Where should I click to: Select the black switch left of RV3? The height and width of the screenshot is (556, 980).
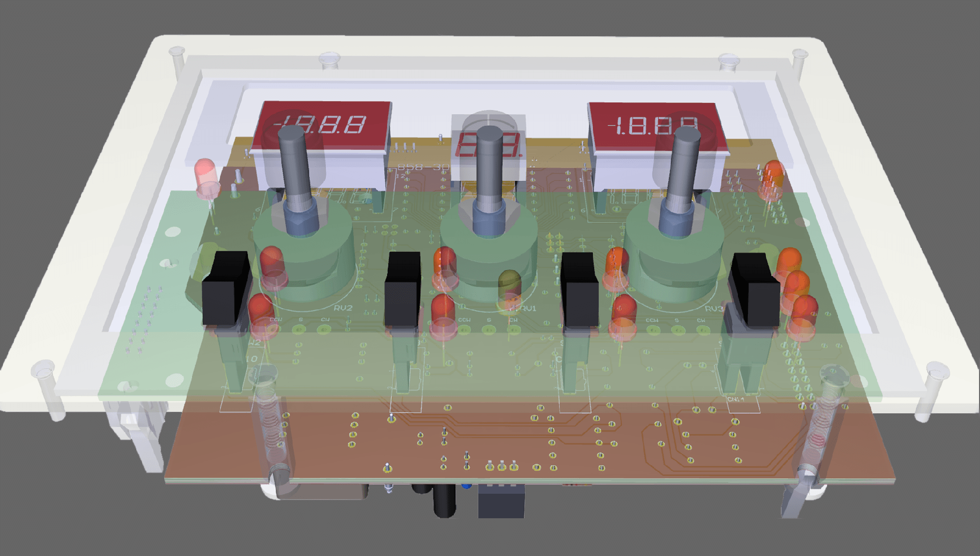click(579, 290)
